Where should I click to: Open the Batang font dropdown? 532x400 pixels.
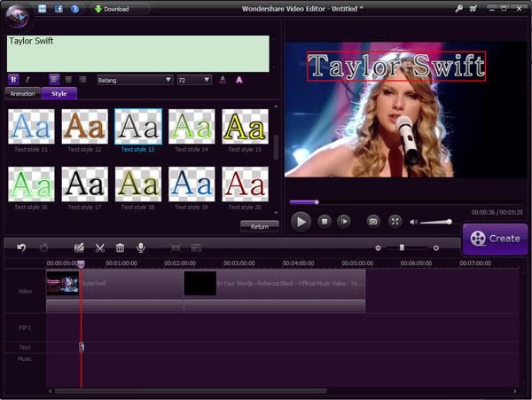tap(135, 80)
